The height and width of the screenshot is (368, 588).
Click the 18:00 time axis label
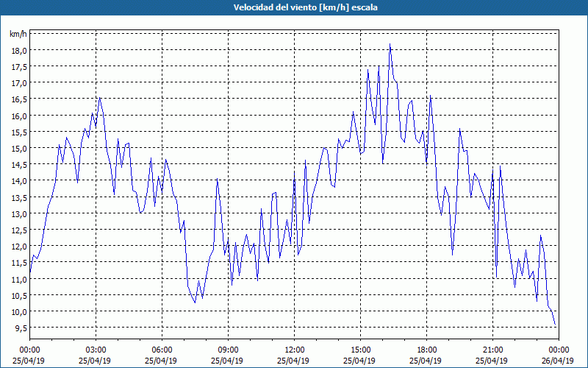click(x=427, y=350)
